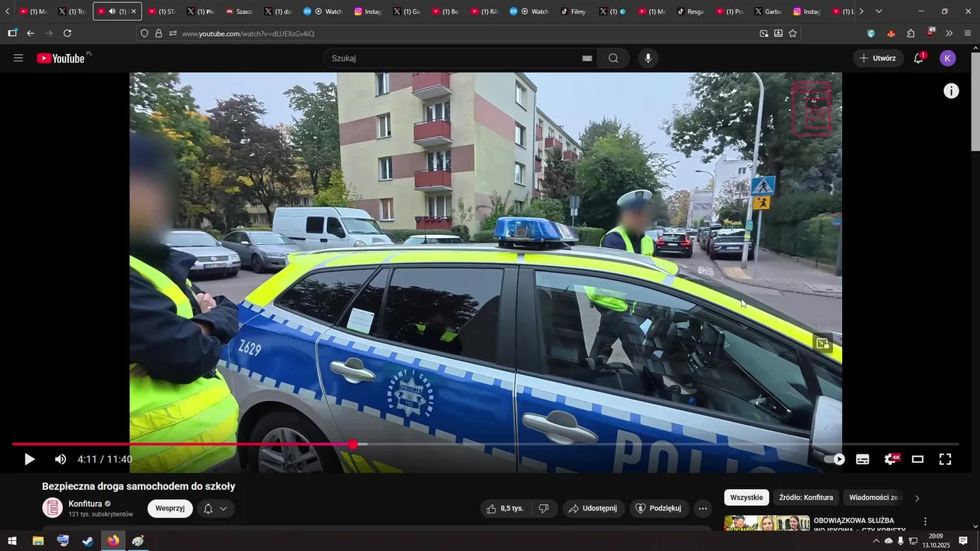Expand the subscription notification bell dropdown

(216, 508)
